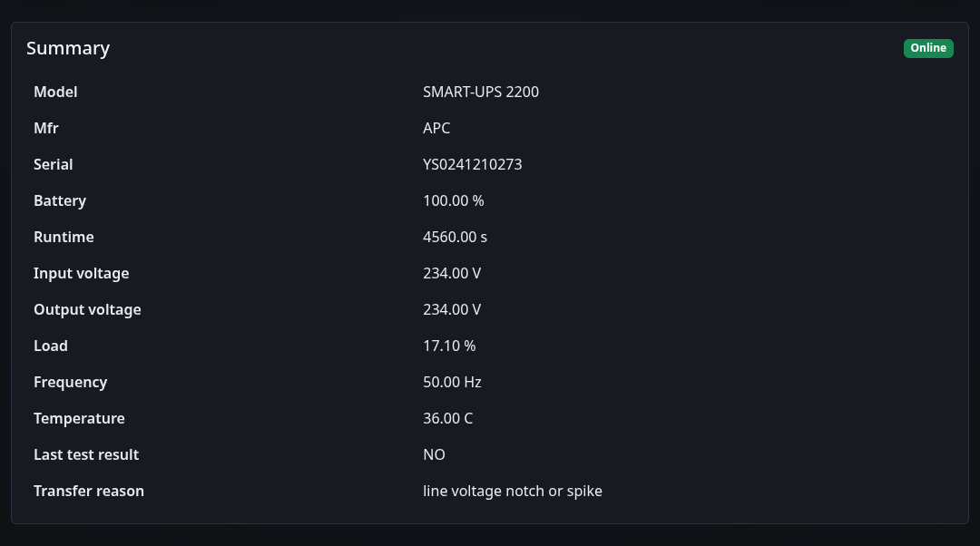The width and height of the screenshot is (980, 546).
Task: Select the Battery row label
Action: (60, 200)
